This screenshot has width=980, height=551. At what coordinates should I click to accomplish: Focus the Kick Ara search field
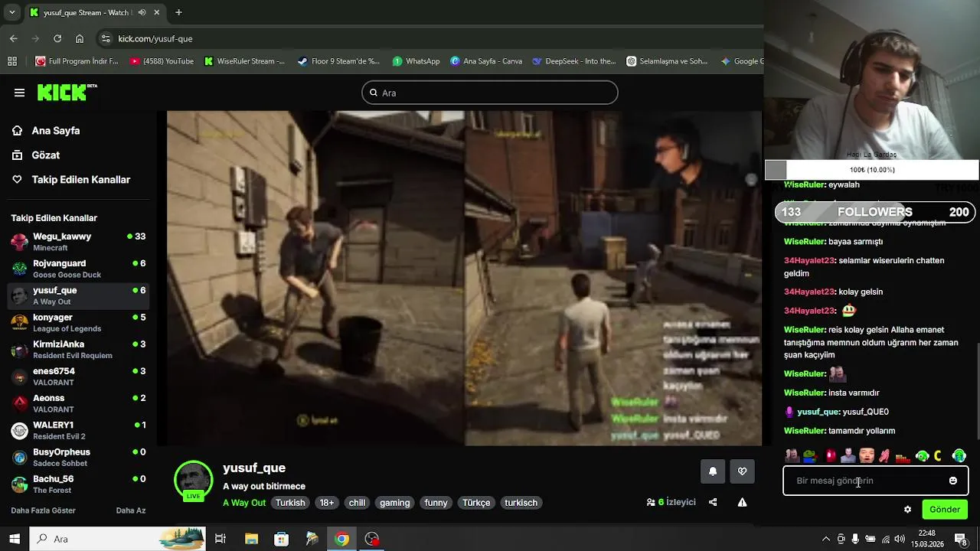490,93
